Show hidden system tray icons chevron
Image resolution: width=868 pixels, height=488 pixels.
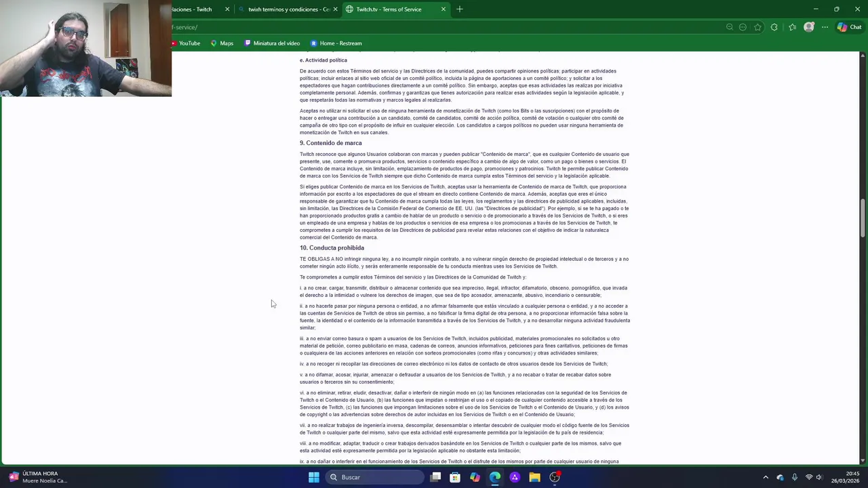click(766, 477)
